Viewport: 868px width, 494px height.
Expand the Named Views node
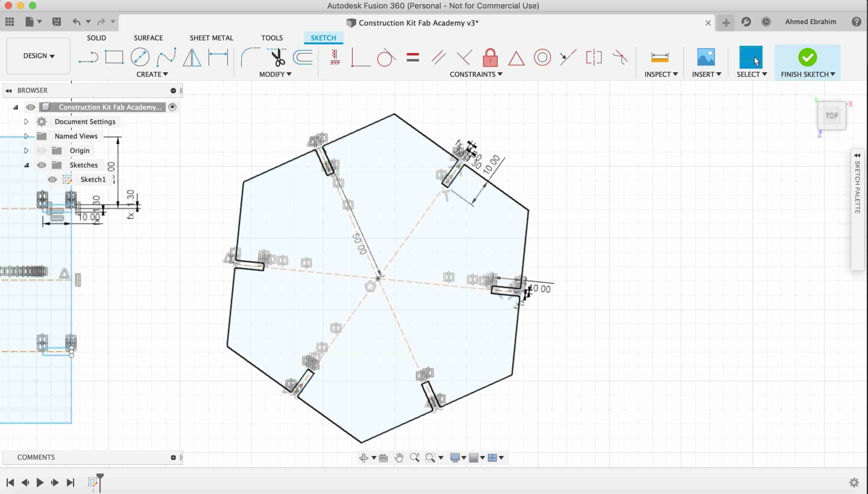coord(26,136)
